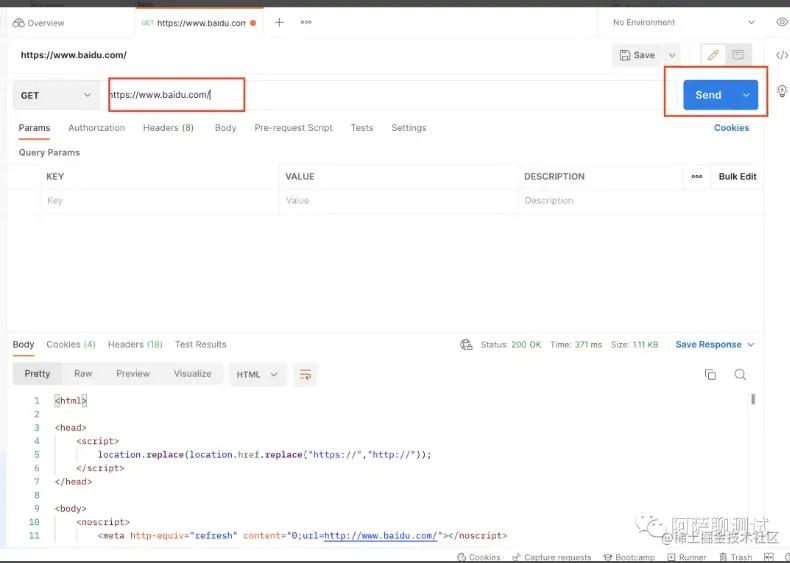Screen dimensions: 790x563
Task: Open Bootcamp in the status bar
Action: (629, 557)
